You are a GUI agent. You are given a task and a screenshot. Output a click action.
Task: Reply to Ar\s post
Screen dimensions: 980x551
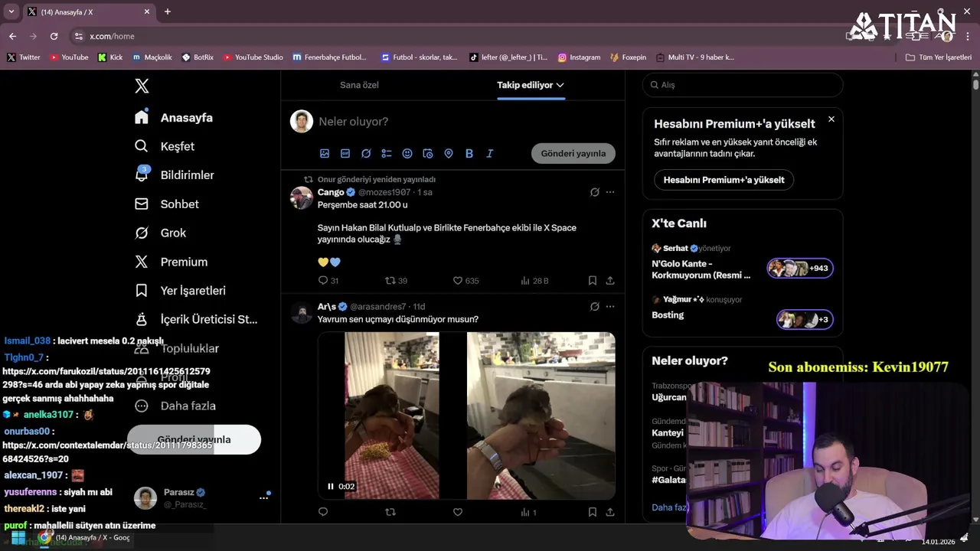tap(323, 512)
